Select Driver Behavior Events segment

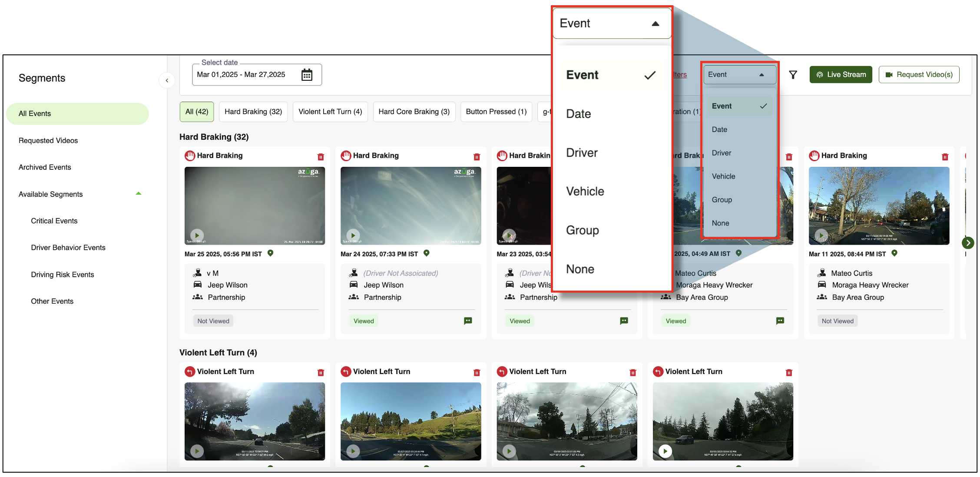(68, 248)
